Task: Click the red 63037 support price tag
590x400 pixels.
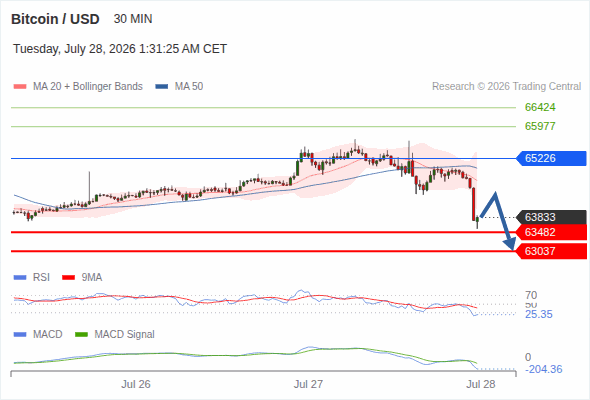Action: coord(551,251)
